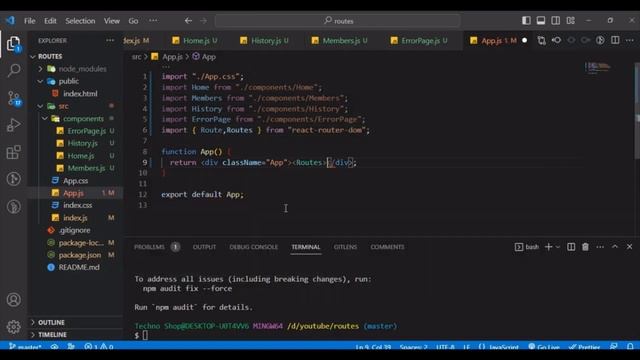Image resolution: width=640 pixels, height=360 pixels.
Task: Open the View menu
Action: 111,21
